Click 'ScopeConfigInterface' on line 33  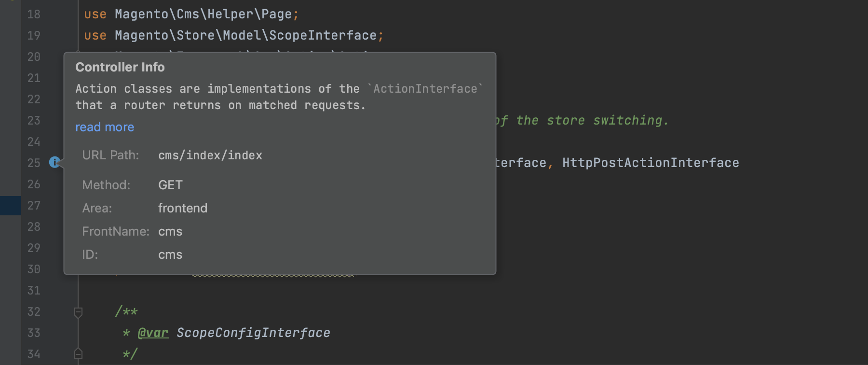(x=253, y=333)
